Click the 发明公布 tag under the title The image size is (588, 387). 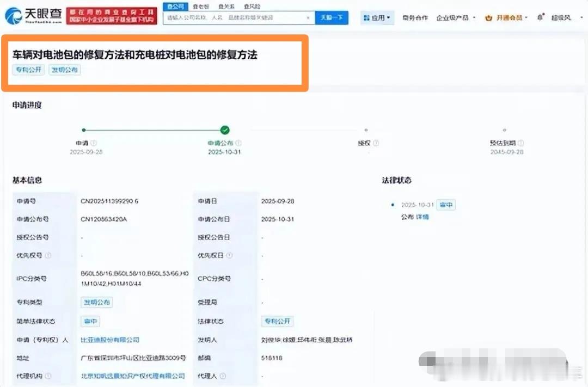64,70
